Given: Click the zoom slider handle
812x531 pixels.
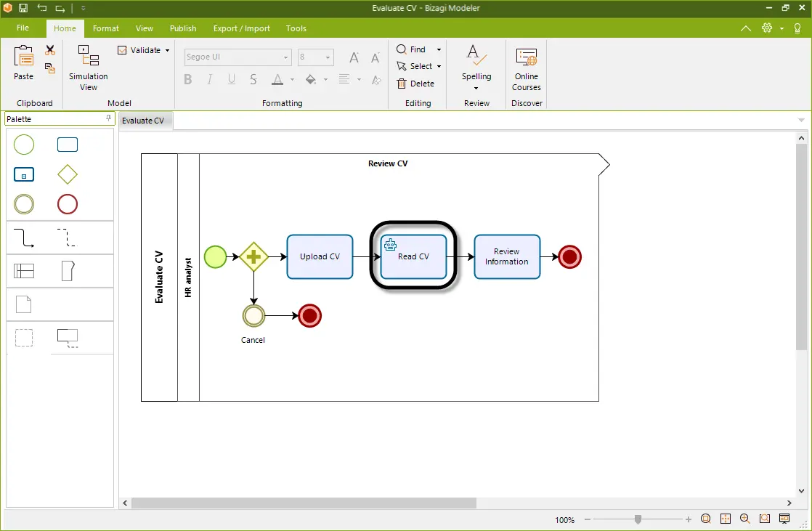Looking at the screenshot, I should [x=638, y=519].
